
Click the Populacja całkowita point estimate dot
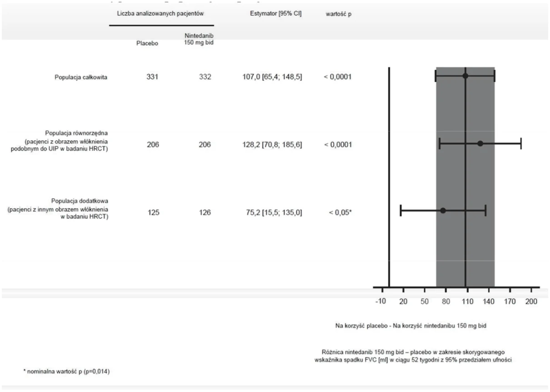(465, 75)
